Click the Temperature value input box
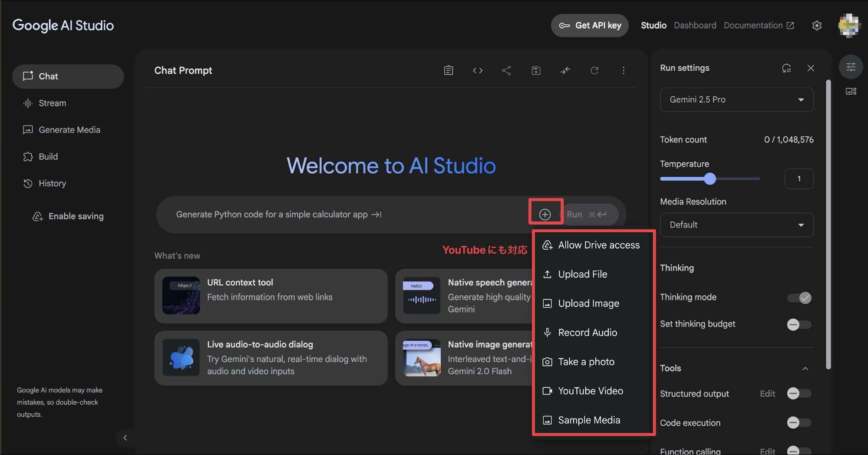This screenshot has width=868, height=455. click(799, 178)
